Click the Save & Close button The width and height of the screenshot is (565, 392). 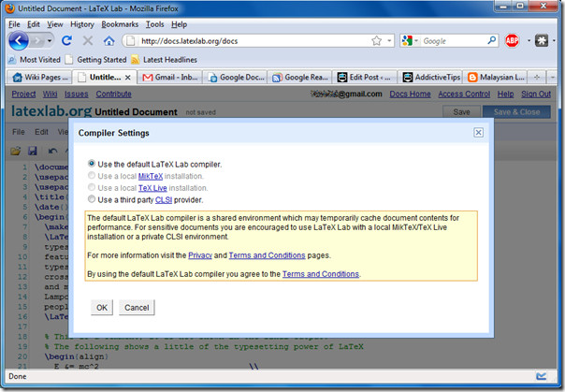516,111
